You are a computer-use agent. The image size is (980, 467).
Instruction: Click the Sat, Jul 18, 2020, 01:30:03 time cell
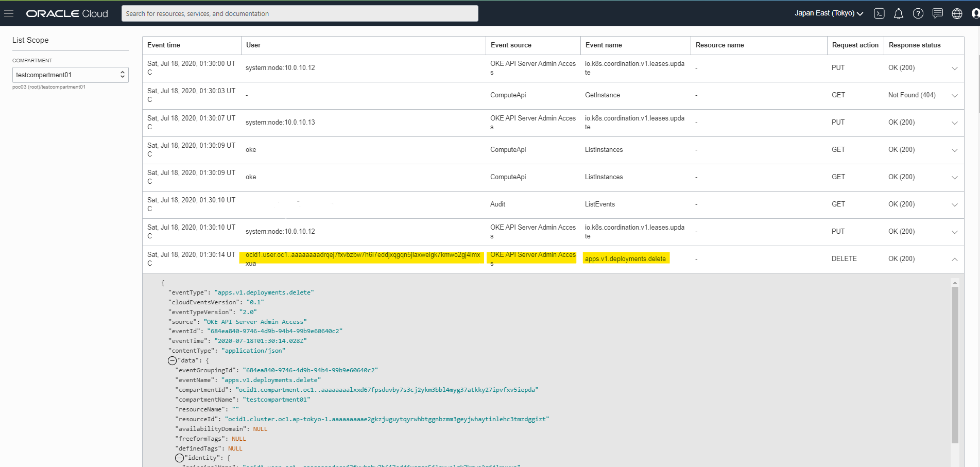[x=191, y=95]
